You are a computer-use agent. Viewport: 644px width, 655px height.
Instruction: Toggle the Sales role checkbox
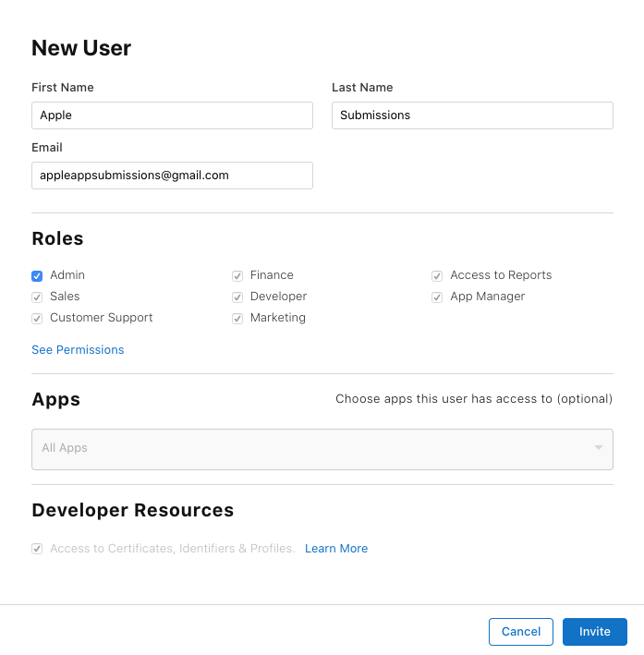[37, 297]
